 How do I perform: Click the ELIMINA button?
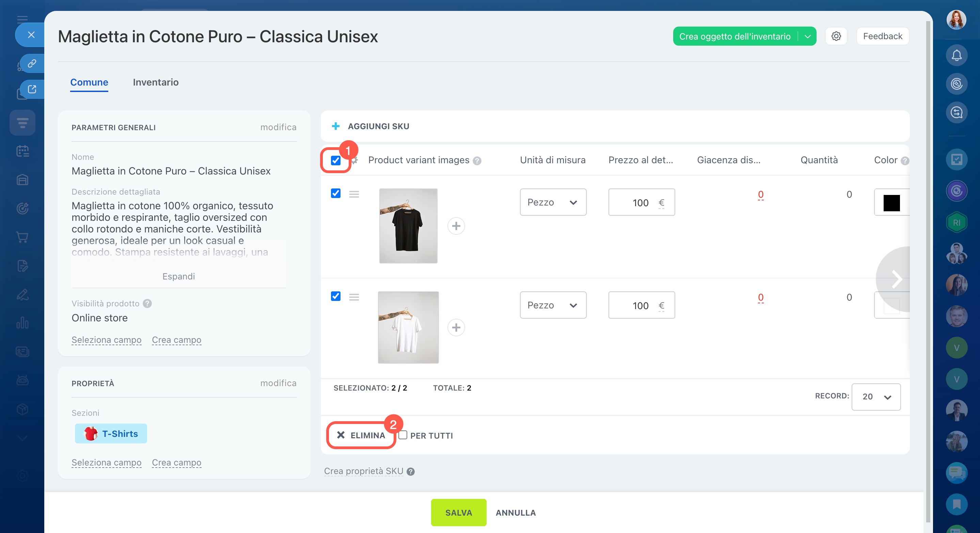tap(361, 435)
